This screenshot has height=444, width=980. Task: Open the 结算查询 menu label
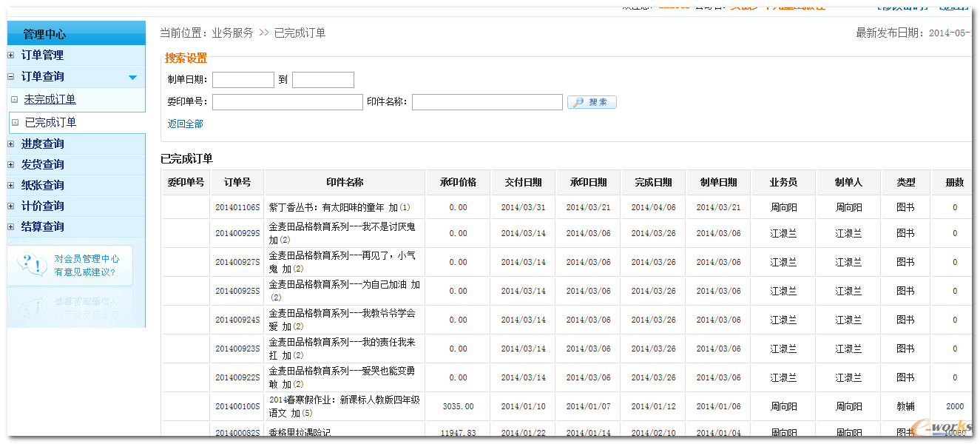42,226
